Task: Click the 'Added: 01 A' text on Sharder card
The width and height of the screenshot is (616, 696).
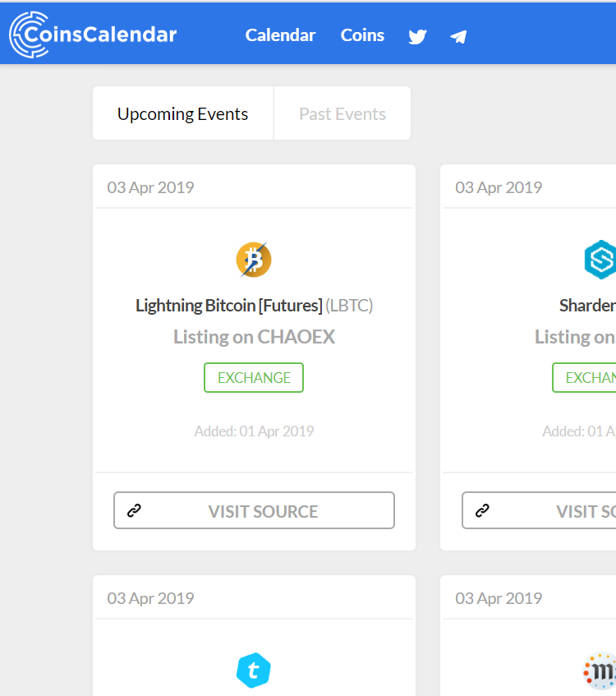Action: [x=579, y=431]
